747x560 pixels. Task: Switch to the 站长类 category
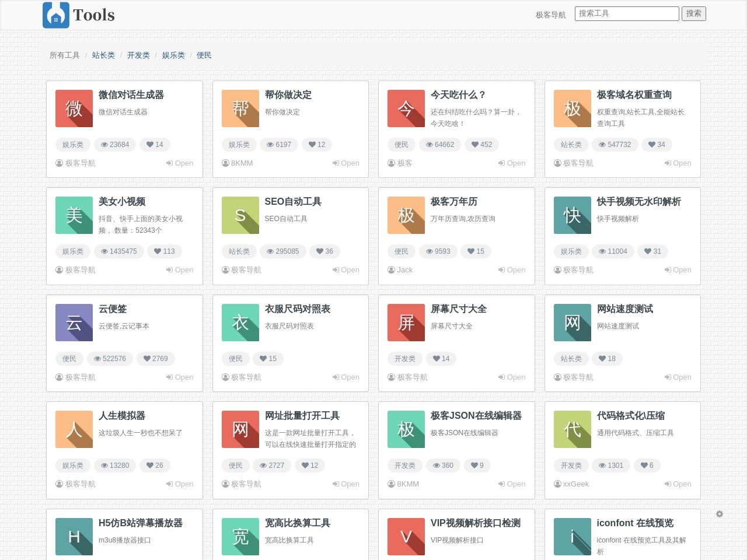103,55
